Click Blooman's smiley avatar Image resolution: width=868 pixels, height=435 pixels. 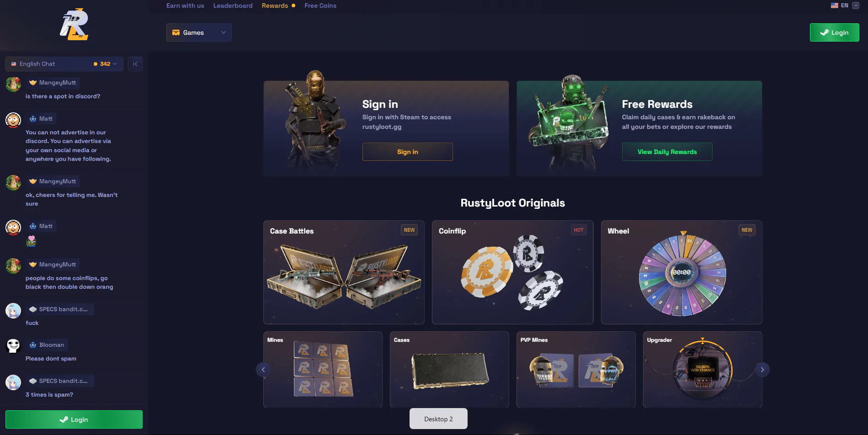(x=13, y=346)
